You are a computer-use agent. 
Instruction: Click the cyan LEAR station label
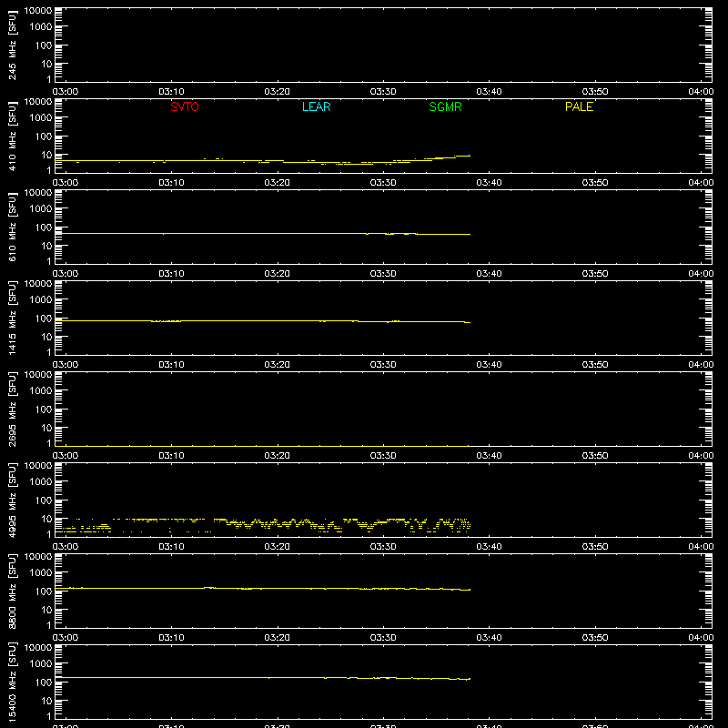click(x=316, y=106)
